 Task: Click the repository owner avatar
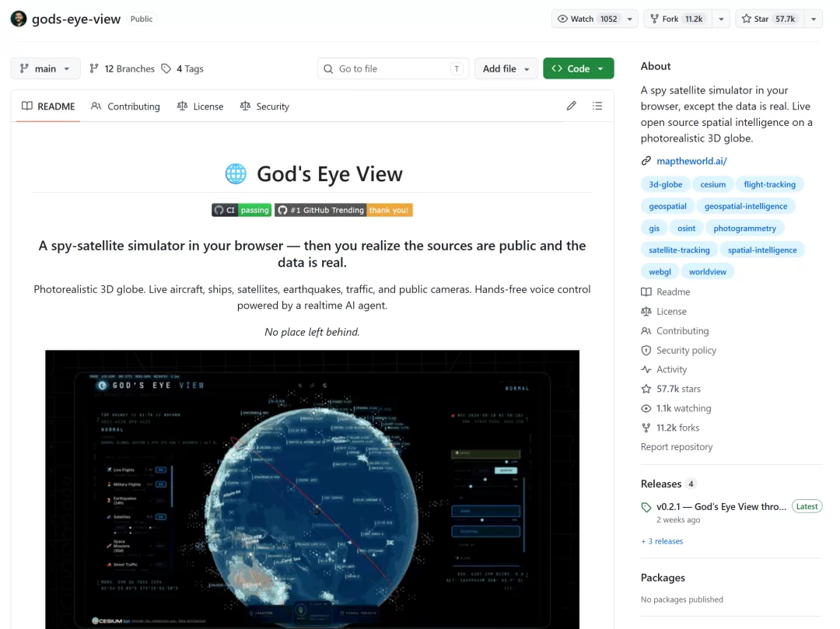[x=19, y=19]
